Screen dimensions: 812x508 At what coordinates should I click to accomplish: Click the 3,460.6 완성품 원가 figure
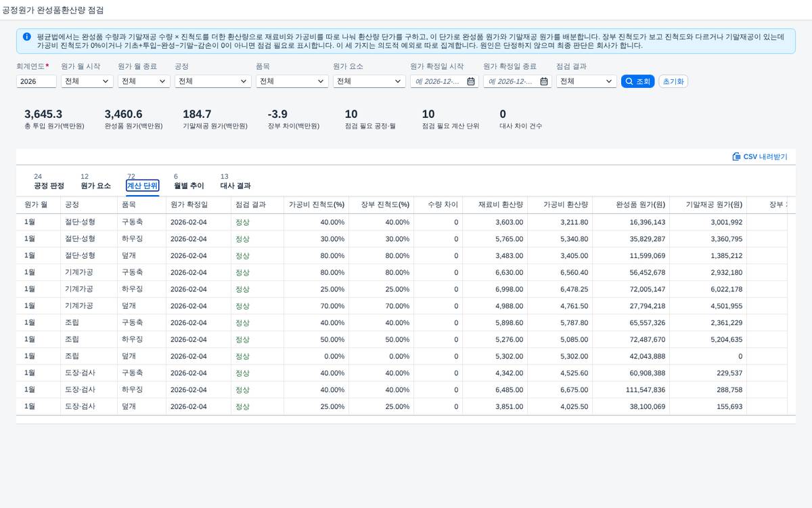(x=123, y=114)
